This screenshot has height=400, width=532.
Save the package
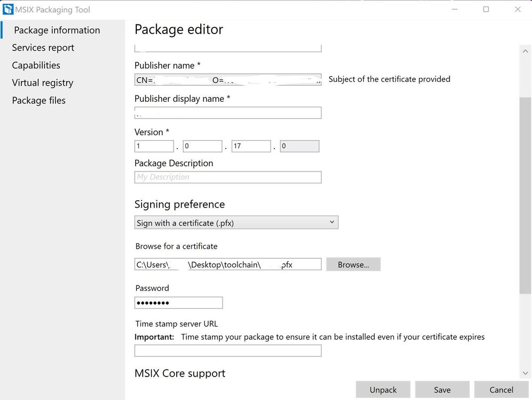click(442, 389)
